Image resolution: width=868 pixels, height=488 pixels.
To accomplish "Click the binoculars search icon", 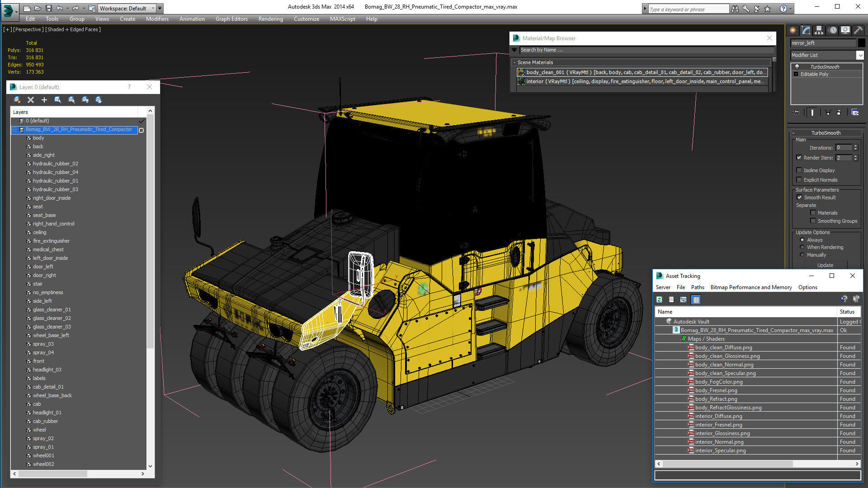I will (735, 9).
